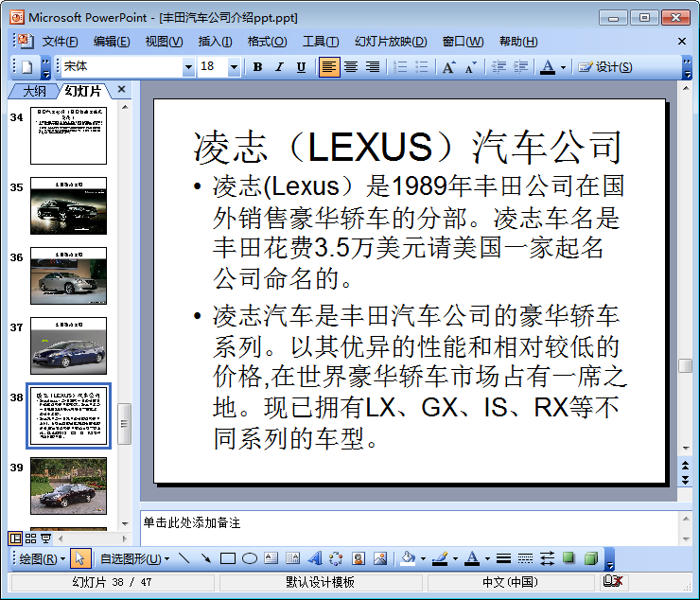Apply font color from formatting toolbar
The height and width of the screenshot is (600, 700).
point(548,67)
